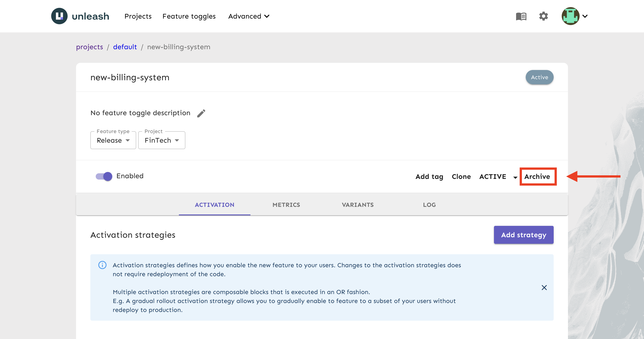Toggle the Enabled feature switch
This screenshot has width=644, height=339.
(104, 176)
